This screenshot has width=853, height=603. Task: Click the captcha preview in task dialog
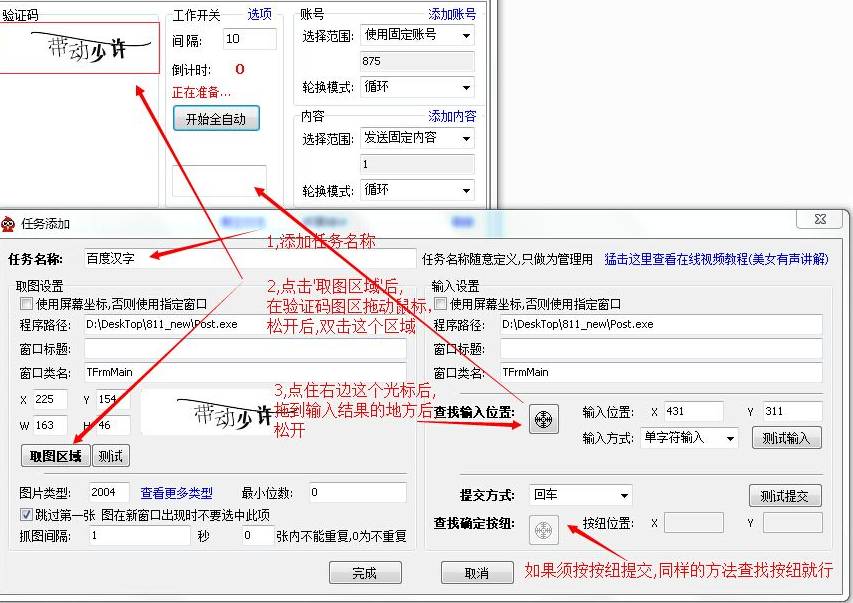click(x=207, y=412)
